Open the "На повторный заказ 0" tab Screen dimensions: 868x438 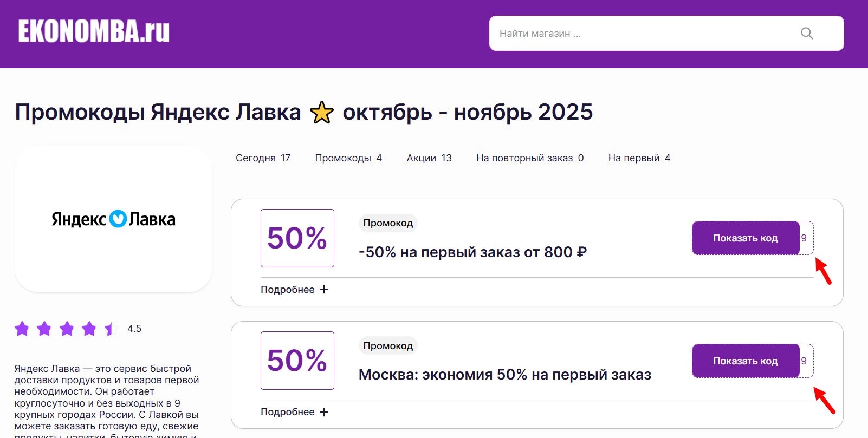tap(530, 158)
